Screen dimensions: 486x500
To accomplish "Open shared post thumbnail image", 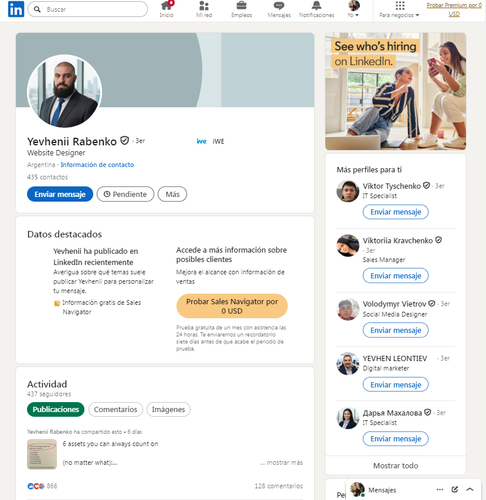I will (42, 454).
